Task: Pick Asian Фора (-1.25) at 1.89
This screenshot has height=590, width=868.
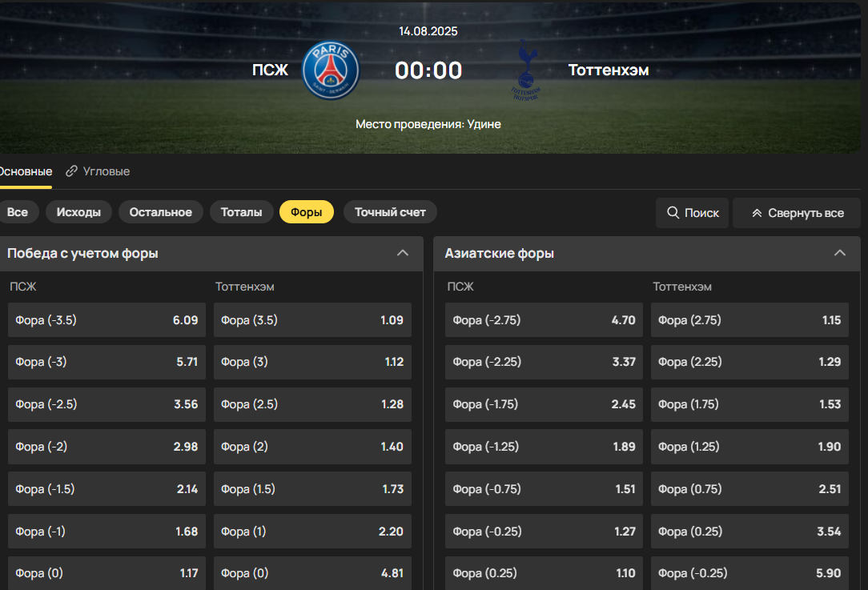Action: tap(544, 447)
